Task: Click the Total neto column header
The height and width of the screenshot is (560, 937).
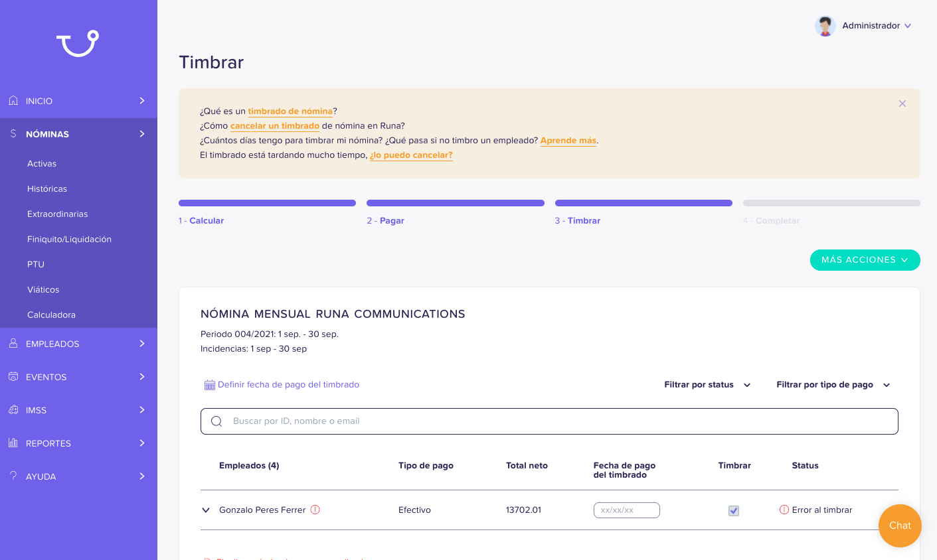Action: pyautogui.click(x=527, y=466)
